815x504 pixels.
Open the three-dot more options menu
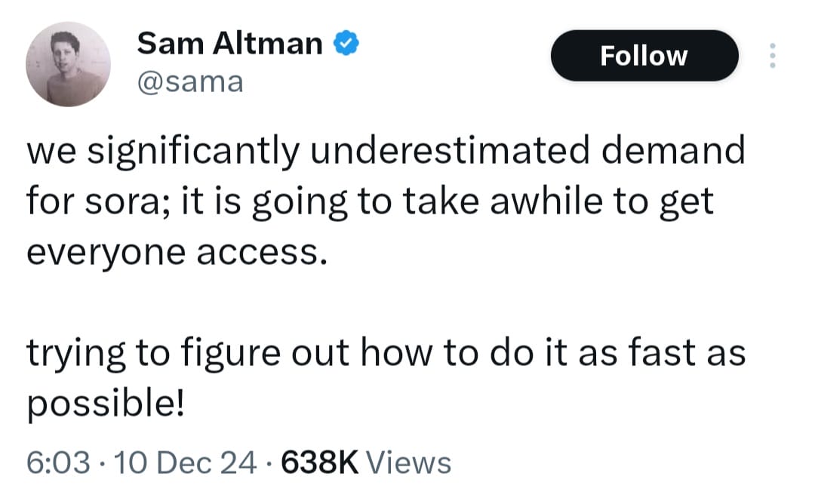point(771,56)
